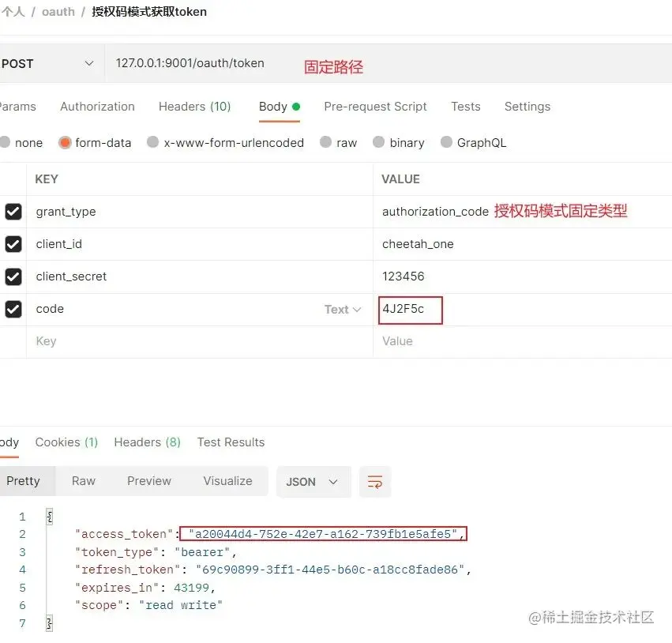Open the JSON language dropdown in response panel
This screenshot has height=643, width=672.
tap(313, 481)
